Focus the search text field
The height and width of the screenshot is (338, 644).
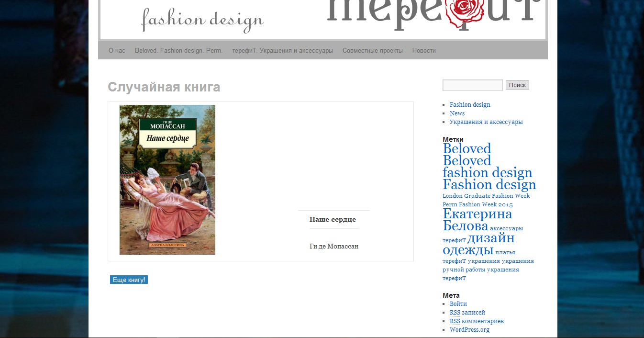pyautogui.click(x=473, y=85)
